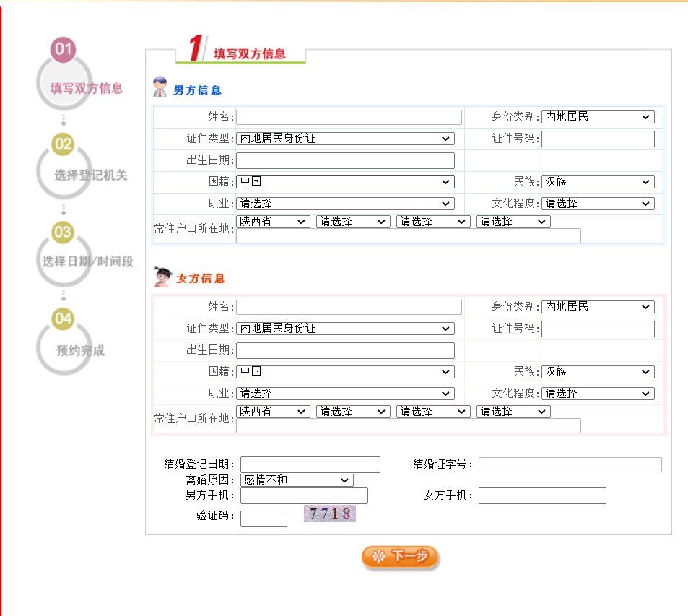Image resolution: width=688 pixels, height=616 pixels.
Task: Click the male party avatar icon
Action: 160,87
